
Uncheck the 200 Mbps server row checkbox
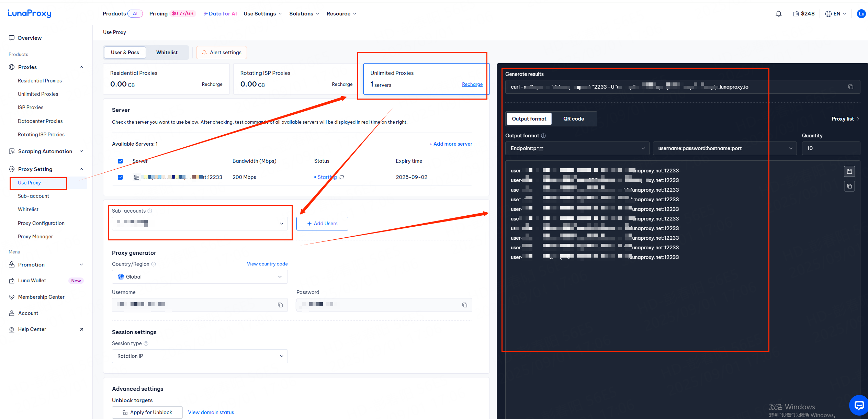[120, 177]
